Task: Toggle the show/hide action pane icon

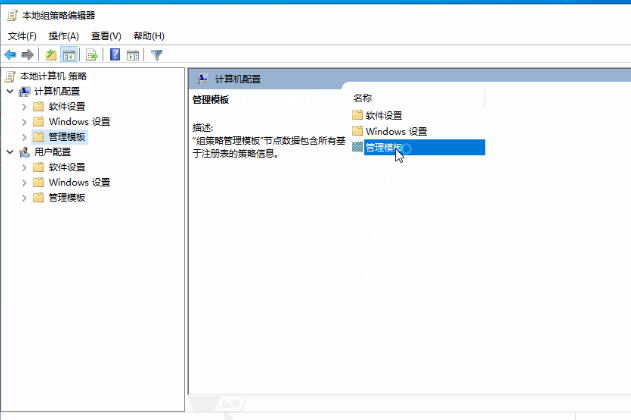Action: [133, 55]
